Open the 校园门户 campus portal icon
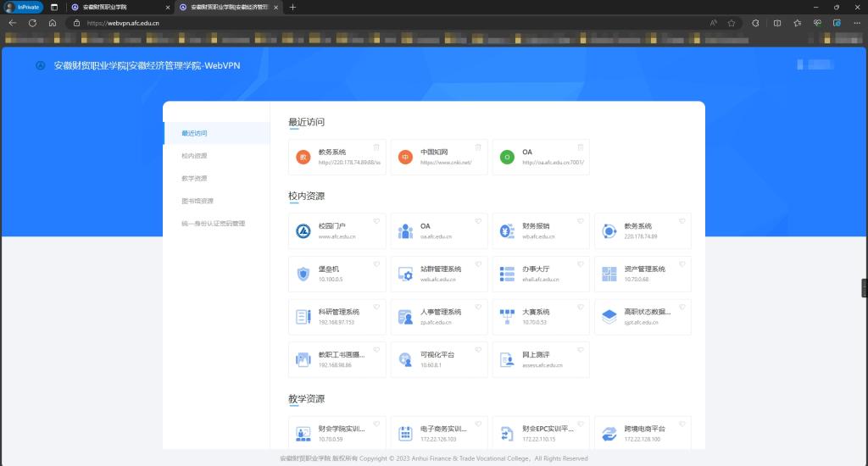 point(303,231)
